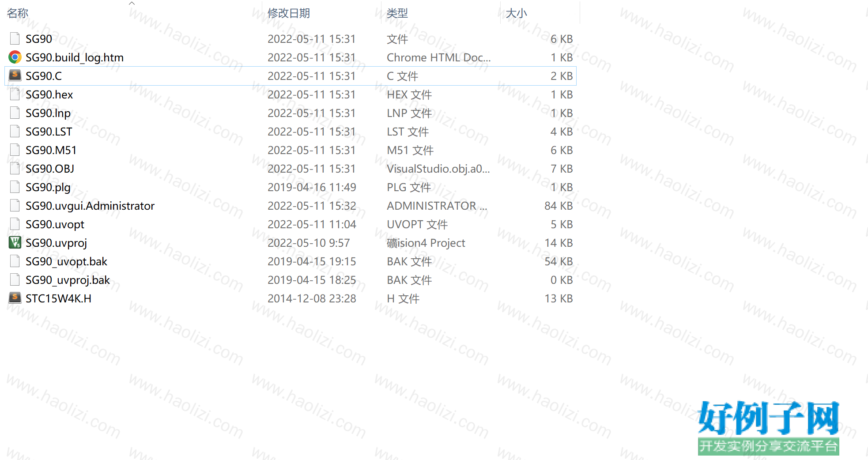Select the file name SG90.plg

point(48,187)
